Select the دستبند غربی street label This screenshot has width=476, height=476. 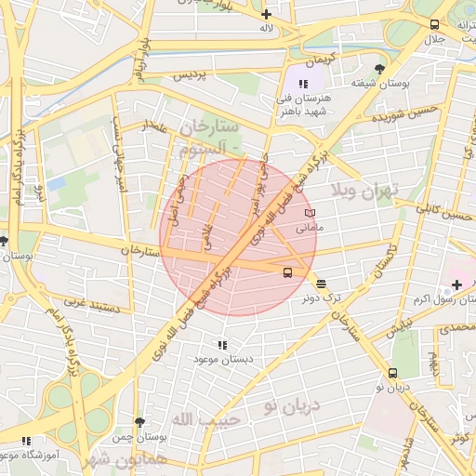[x=92, y=305]
